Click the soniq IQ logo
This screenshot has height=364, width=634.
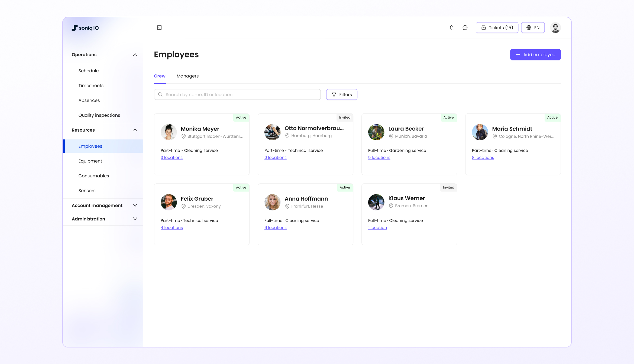(85, 28)
